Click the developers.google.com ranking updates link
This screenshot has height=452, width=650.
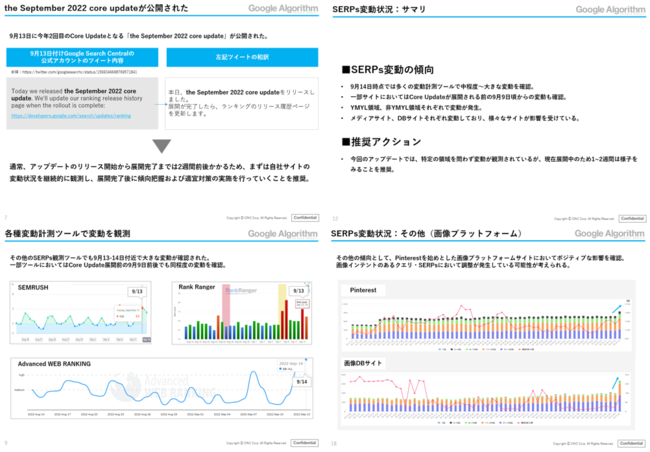[x=71, y=116]
